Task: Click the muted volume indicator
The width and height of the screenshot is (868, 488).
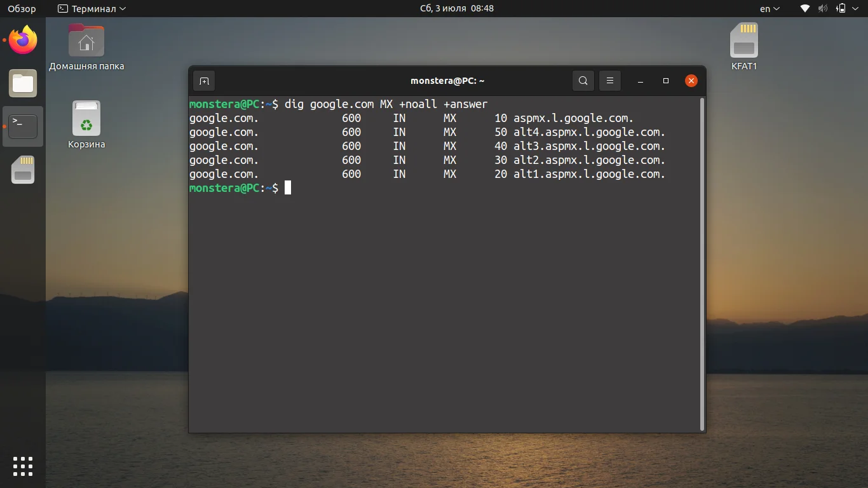Action: [823, 8]
